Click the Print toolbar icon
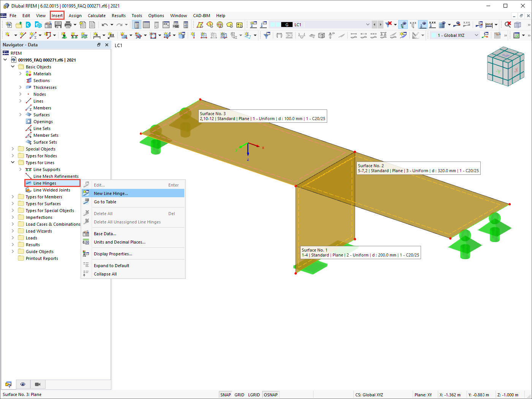 coord(68,25)
